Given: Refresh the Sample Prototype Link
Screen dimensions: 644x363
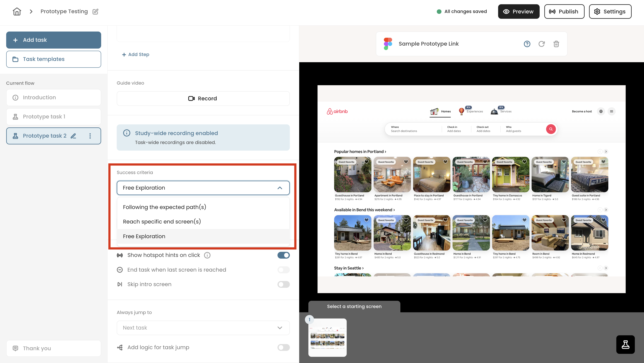Looking at the screenshot, I should [542, 44].
